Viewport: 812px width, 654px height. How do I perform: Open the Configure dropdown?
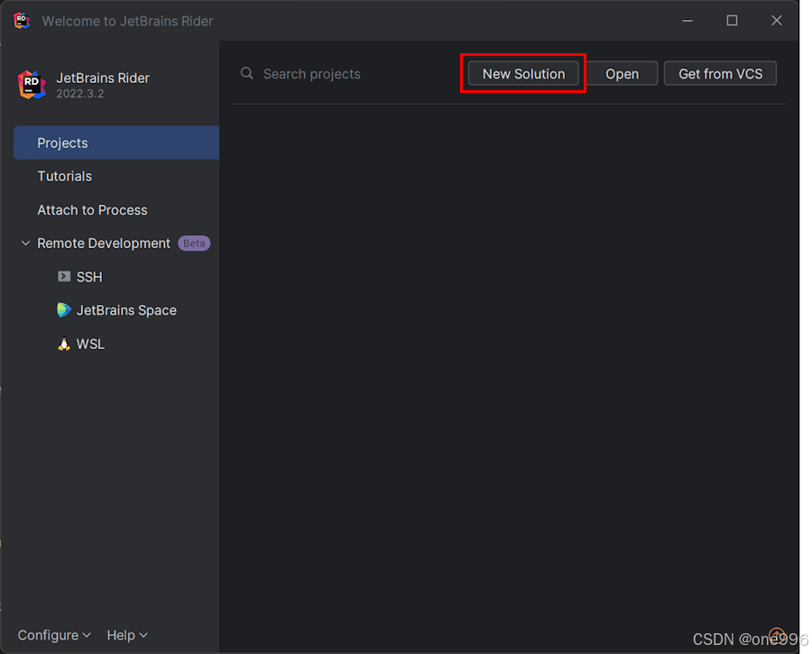[x=54, y=635]
